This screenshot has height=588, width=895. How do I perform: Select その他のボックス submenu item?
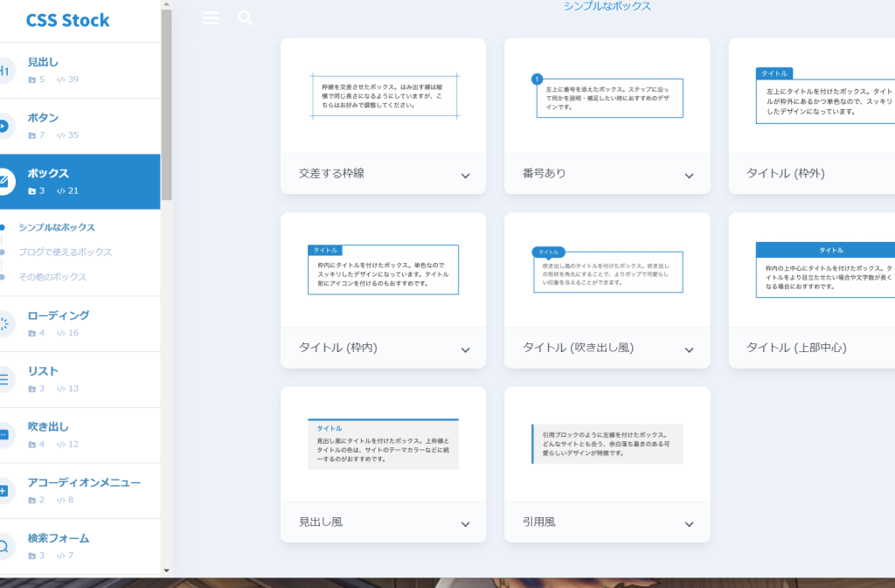pos(52,277)
